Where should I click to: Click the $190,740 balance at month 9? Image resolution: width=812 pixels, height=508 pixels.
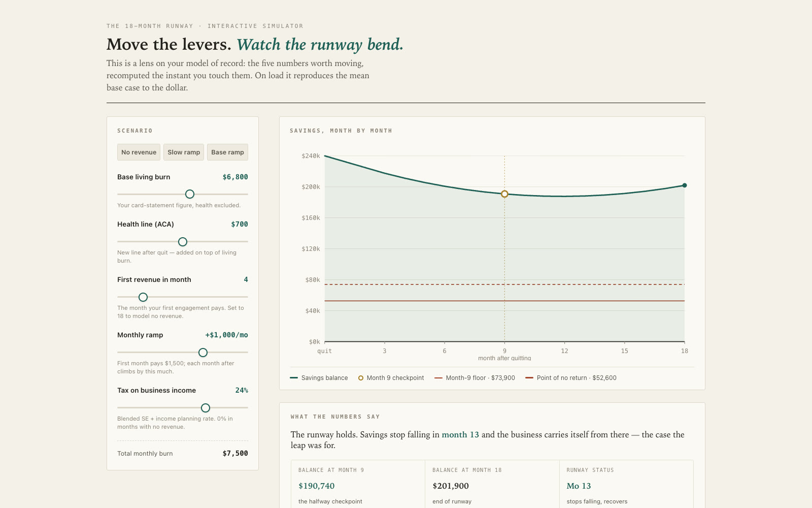pyautogui.click(x=317, y=486)
